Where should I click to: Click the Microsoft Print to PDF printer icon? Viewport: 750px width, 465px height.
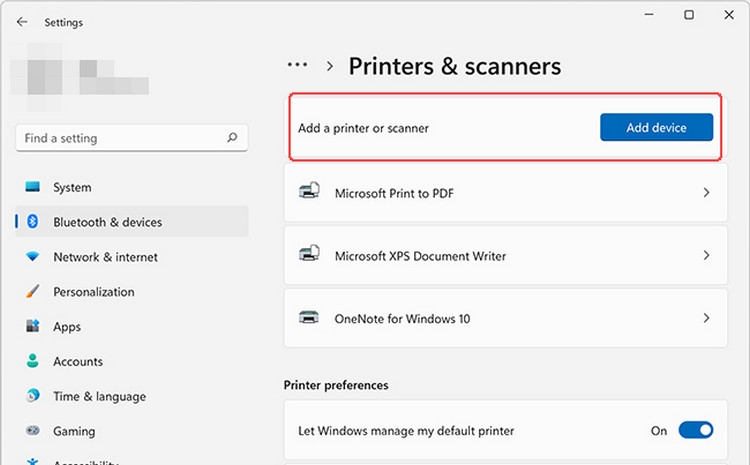pos(309,191)
